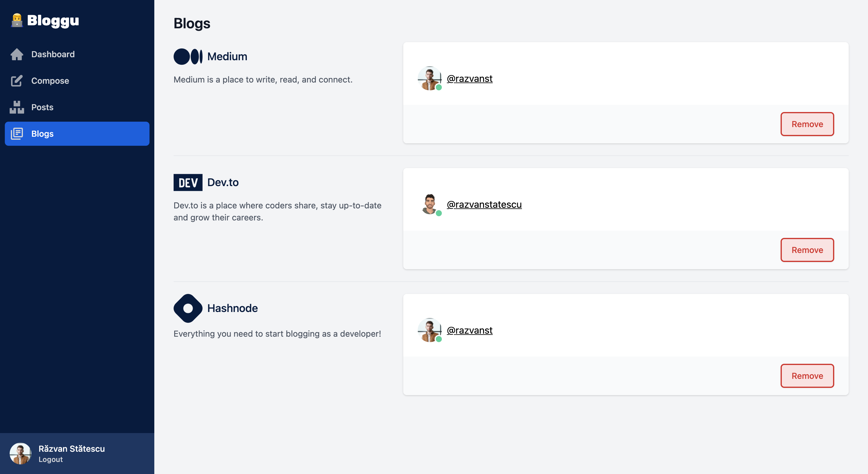
Task: Remove the Medium blog account
Action: click(807, 124)
